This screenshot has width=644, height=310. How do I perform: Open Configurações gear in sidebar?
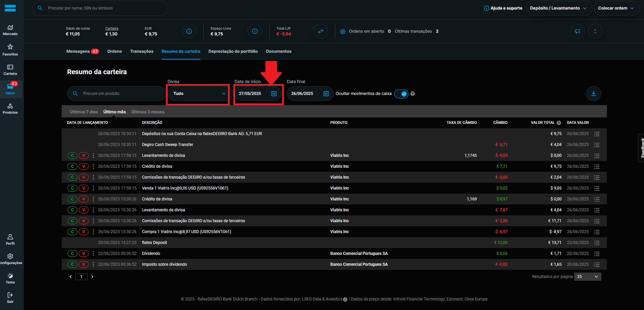tap(10, 259)
